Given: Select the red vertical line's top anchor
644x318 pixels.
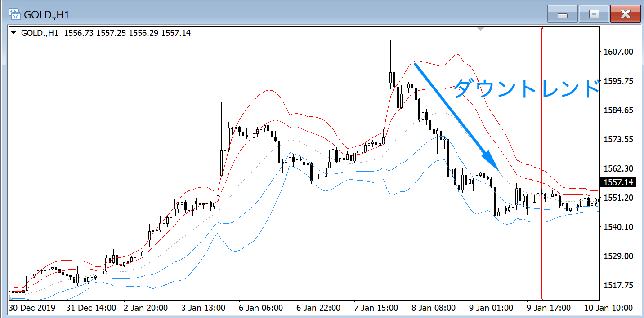Looking at the screenshot, I should 541,28.
